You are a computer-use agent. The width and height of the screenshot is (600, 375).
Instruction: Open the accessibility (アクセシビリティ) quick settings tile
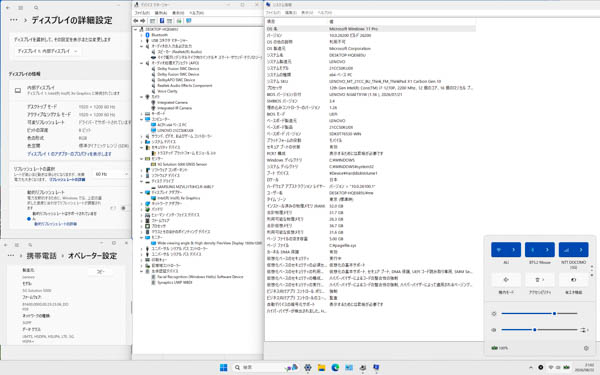(x=540, y=280)
